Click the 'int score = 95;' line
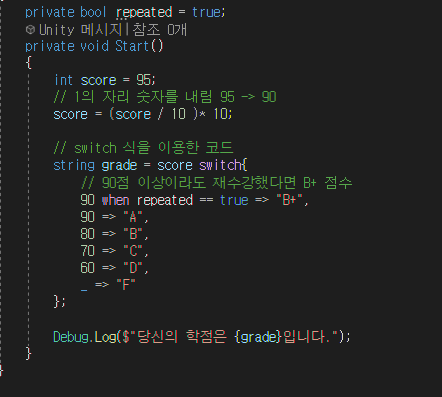Screen dimensions: 442x397 click(105, 80)
